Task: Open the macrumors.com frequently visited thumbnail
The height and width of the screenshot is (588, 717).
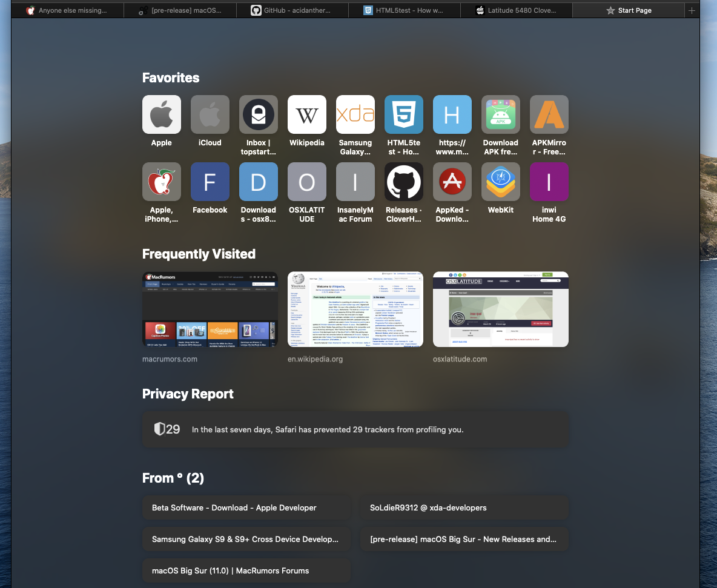Action: coord(210,309)
